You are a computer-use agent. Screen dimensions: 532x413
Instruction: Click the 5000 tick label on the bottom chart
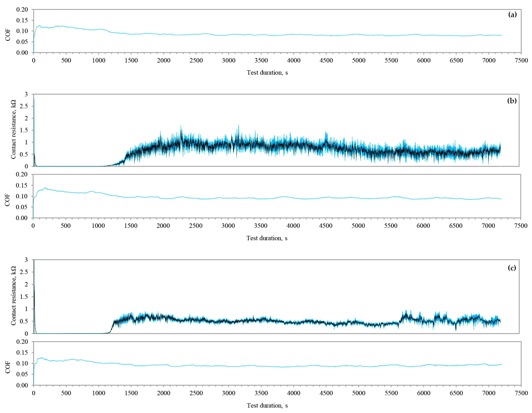(359, 393)
